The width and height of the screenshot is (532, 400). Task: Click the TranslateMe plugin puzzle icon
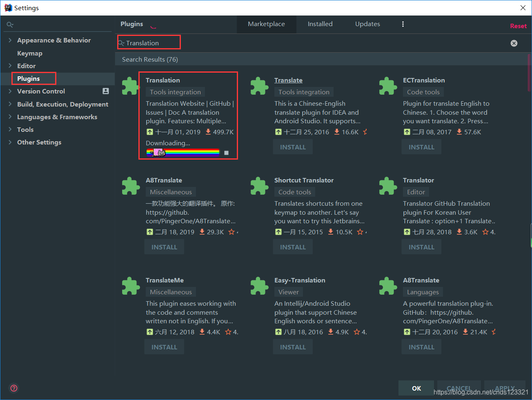131,286
